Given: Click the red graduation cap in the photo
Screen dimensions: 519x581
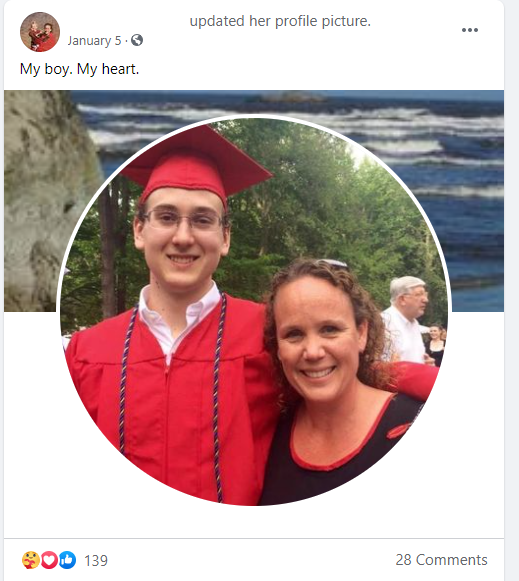Looking at the screenshot, I should point(195,161).
